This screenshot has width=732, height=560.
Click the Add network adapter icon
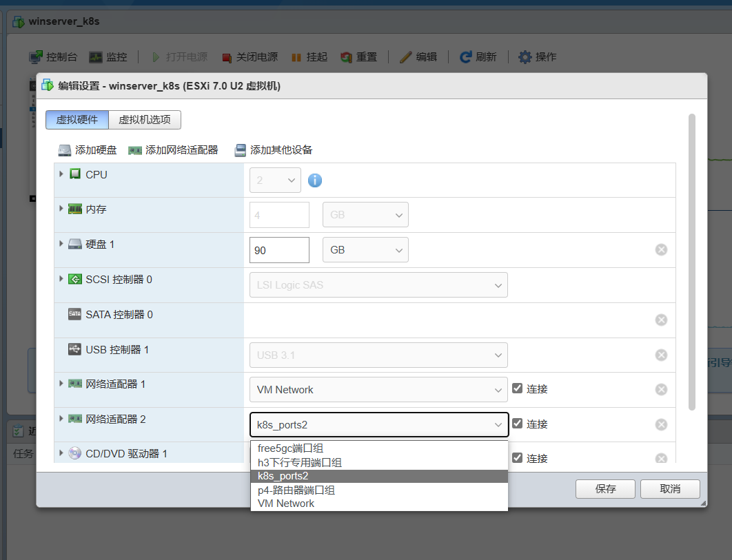(x=135, y=150)
